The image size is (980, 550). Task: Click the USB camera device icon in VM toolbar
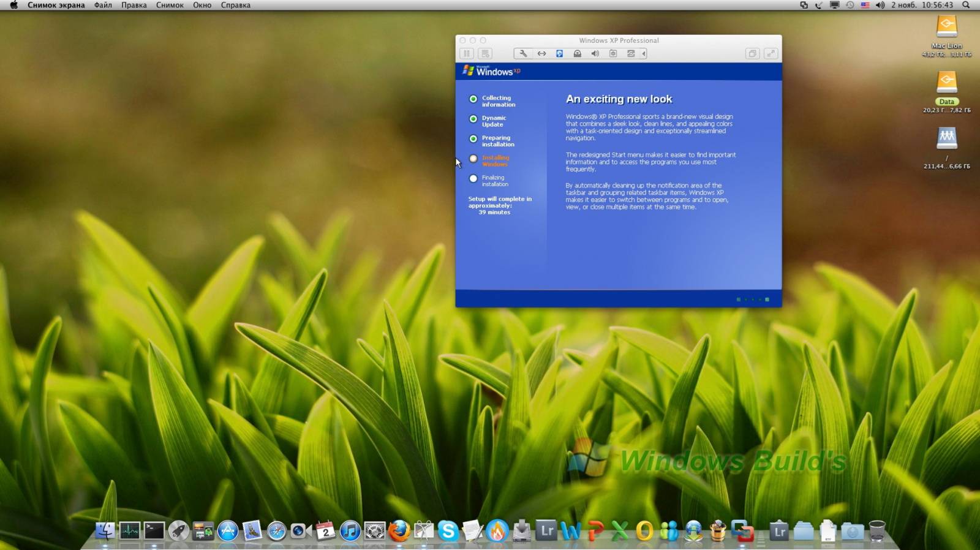tap(613, 53)
